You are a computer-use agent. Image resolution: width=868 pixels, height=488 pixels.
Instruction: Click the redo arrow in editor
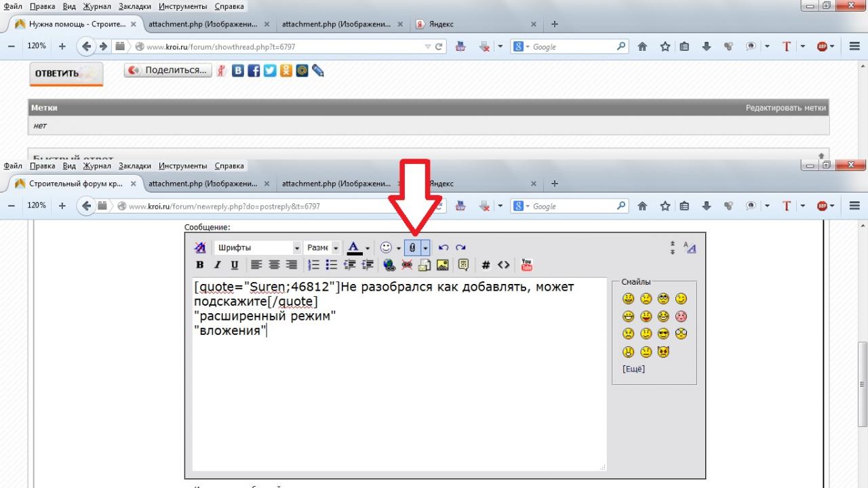click(461, 248)
